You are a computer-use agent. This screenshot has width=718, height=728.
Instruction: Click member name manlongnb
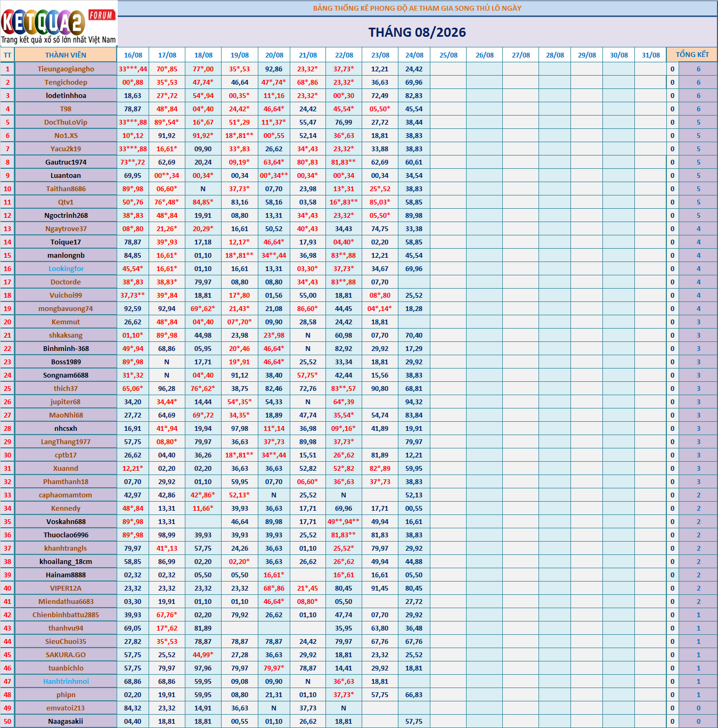[66, 256]
